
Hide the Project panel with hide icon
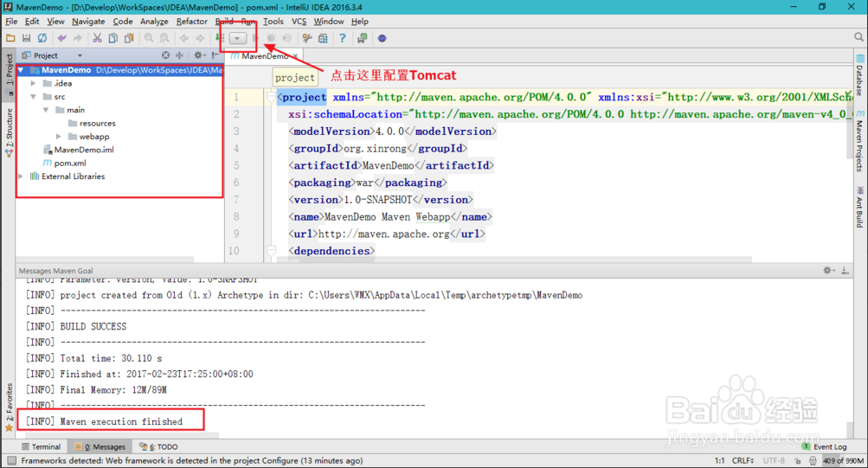point(215,55)
